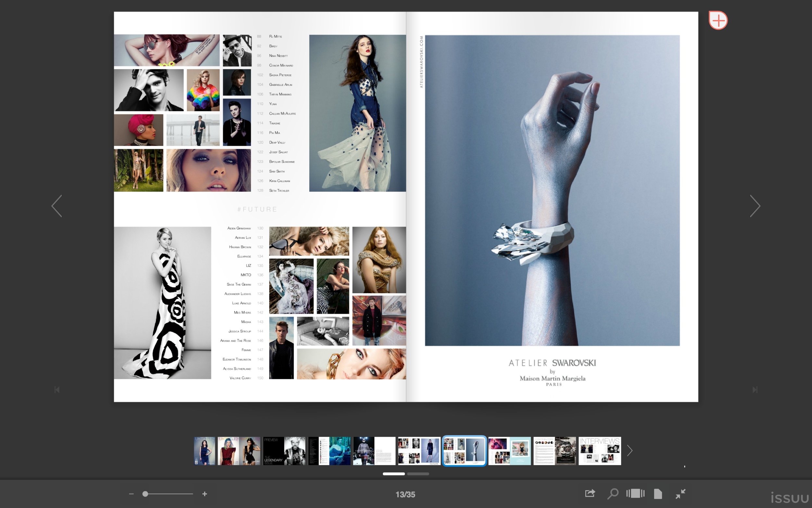Click the Swarovski hand and bracelet image
Viewport: 812px width, 508px height.
point(552,190)
